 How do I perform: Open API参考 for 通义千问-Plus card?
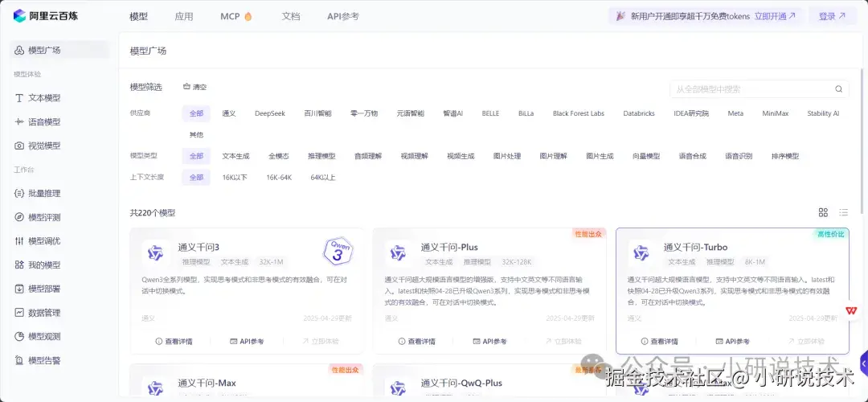490,341
